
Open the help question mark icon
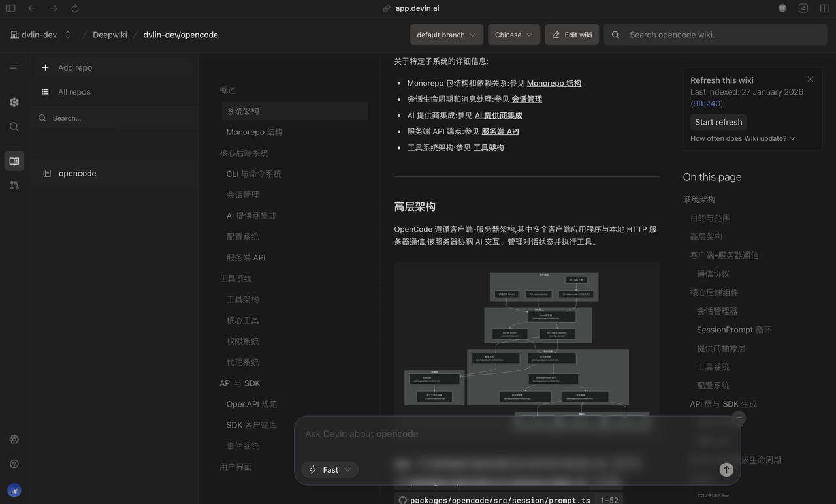click(x=14, y=464)
